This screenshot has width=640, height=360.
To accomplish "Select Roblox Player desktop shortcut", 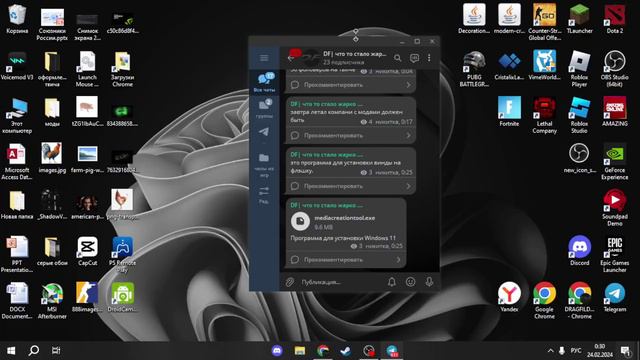I will 580,69.
